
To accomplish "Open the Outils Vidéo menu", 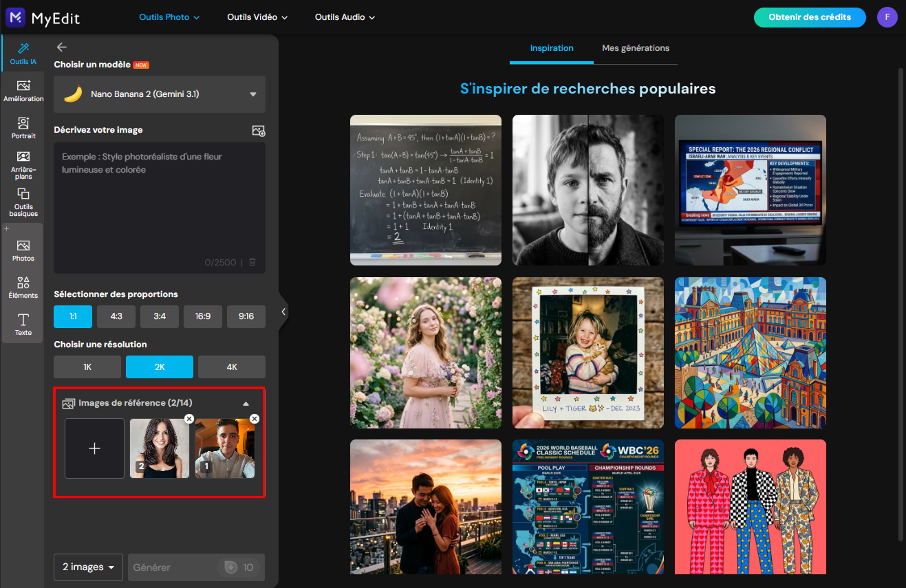I will (x=257, y=17).
